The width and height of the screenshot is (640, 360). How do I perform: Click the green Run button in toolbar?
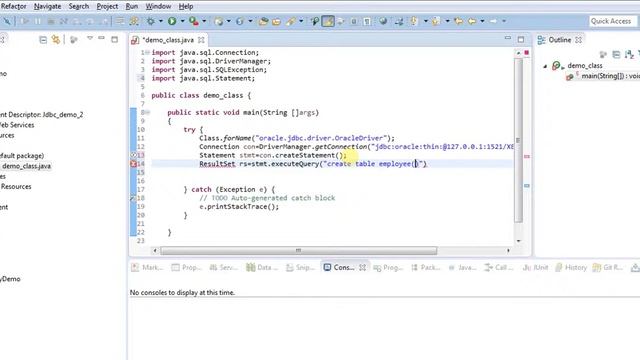pos(172,21)
